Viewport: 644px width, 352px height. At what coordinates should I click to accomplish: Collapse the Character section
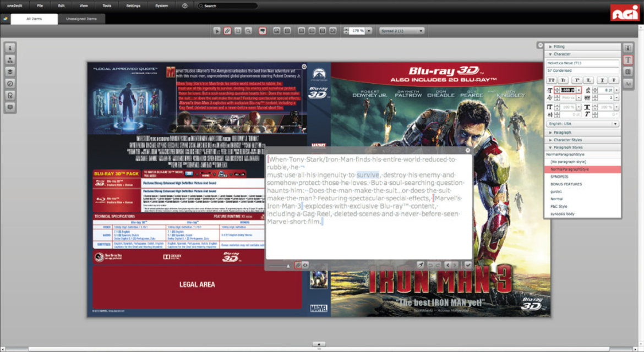582,54
